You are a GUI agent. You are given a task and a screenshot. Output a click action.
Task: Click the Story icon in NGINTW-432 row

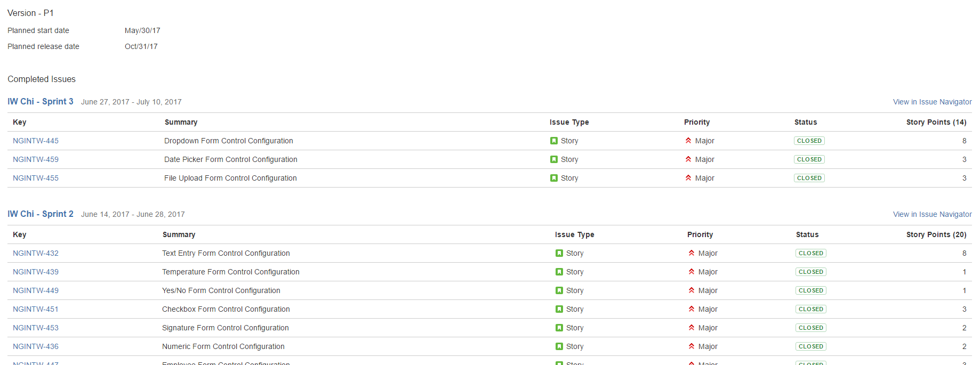click(559, 253)
